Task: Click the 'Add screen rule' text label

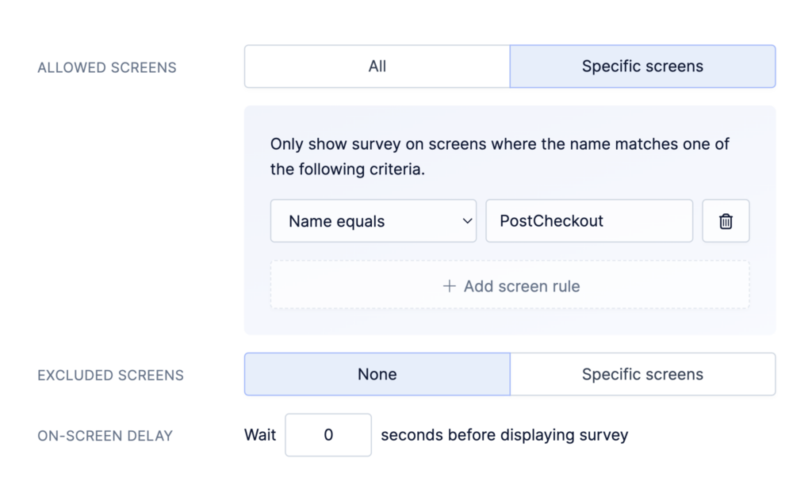Action: pyautogui.click(x=522, y=286)
